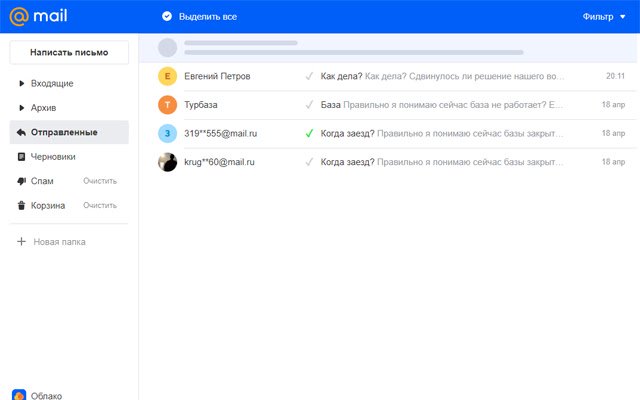Click read-status check on База email
Image resolution: width=640 pixels, height=400 pixels.
click(x=309, y=105)
